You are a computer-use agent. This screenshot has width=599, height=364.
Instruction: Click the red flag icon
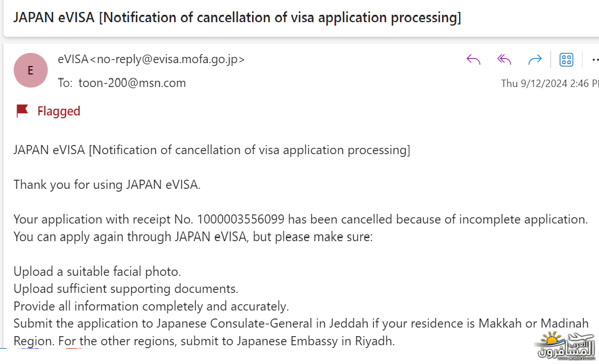click(22, 111)
